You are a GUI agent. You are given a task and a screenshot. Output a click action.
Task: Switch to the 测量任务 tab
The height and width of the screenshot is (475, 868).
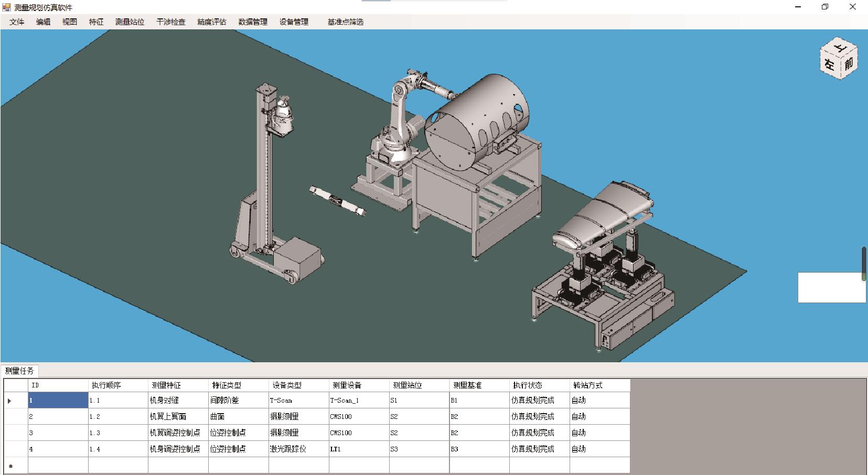pos(20,371)
